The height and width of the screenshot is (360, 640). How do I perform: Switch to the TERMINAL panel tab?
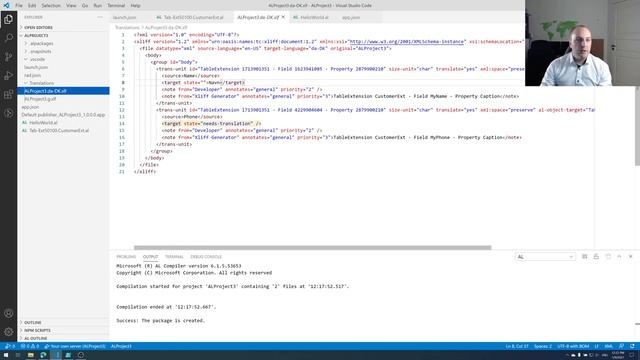174,257
